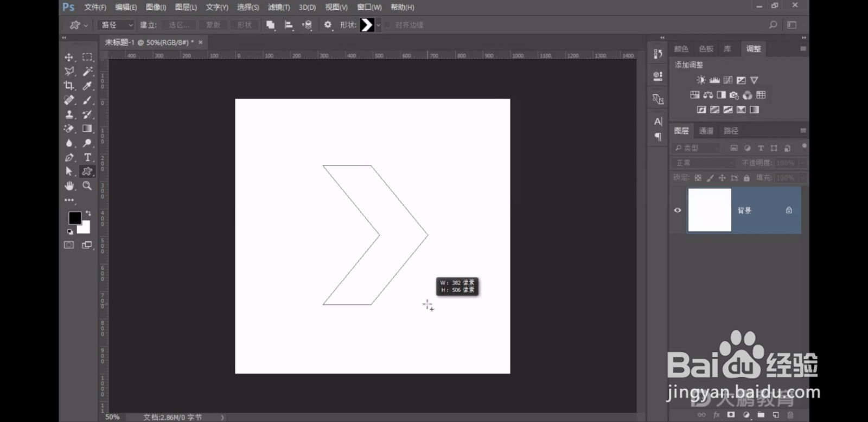Select the Zoom tool
Screen dimensions: 868x422
[87, 186]
